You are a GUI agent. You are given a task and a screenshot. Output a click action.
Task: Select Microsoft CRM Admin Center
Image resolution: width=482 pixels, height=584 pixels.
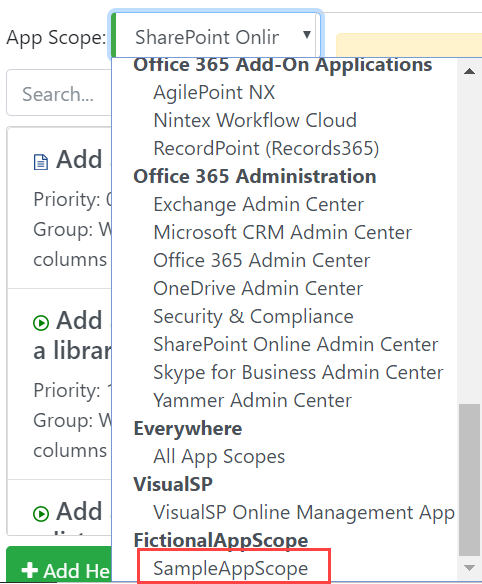coord(283,232)
